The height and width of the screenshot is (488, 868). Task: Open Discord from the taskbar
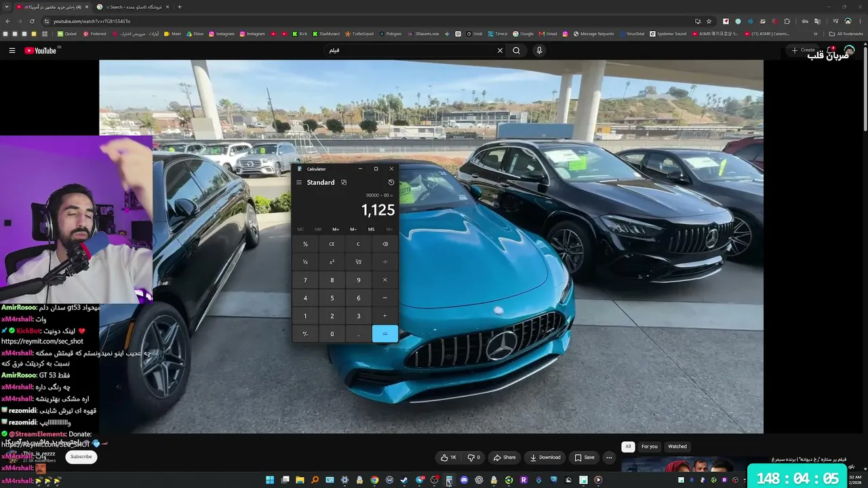coord(464,481)
